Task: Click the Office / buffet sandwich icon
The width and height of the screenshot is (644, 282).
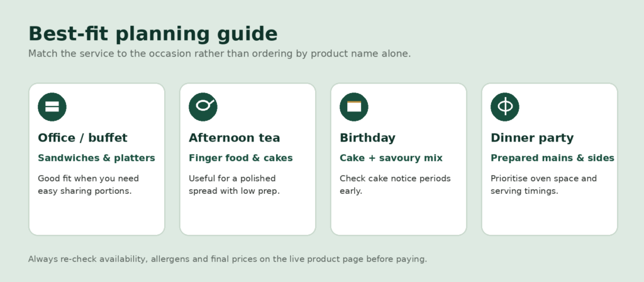Action: 52,107
